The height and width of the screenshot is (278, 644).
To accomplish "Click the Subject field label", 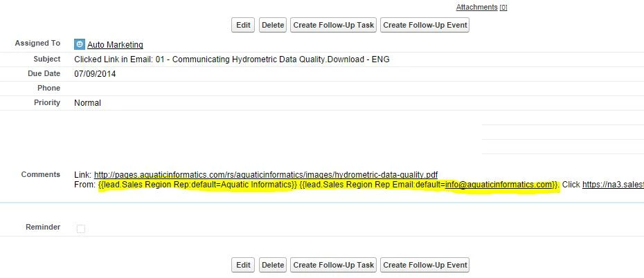I will click(47, 59).
